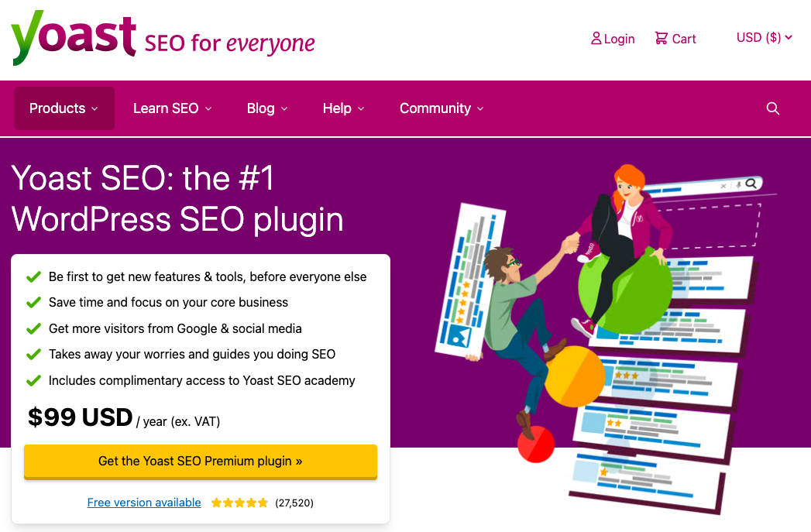Click the five-star rating
The width and height of the screenshot is (811, 532).
tap(239, 503)
